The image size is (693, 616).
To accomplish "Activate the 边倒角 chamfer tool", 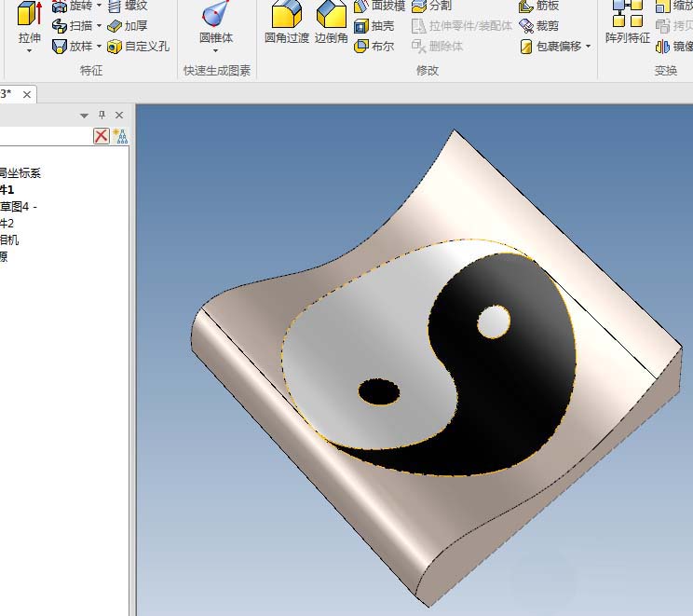I will click(331, 22).
